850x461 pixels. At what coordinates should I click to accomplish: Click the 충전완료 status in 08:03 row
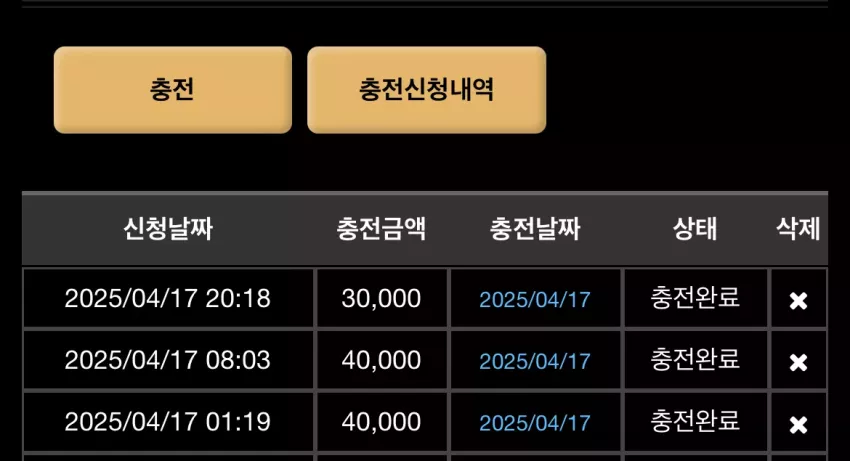695,359
